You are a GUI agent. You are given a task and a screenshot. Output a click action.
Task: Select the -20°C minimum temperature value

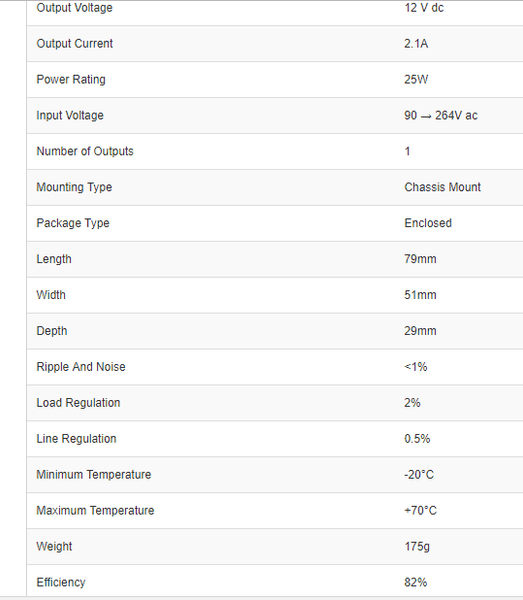click(419, 475)
